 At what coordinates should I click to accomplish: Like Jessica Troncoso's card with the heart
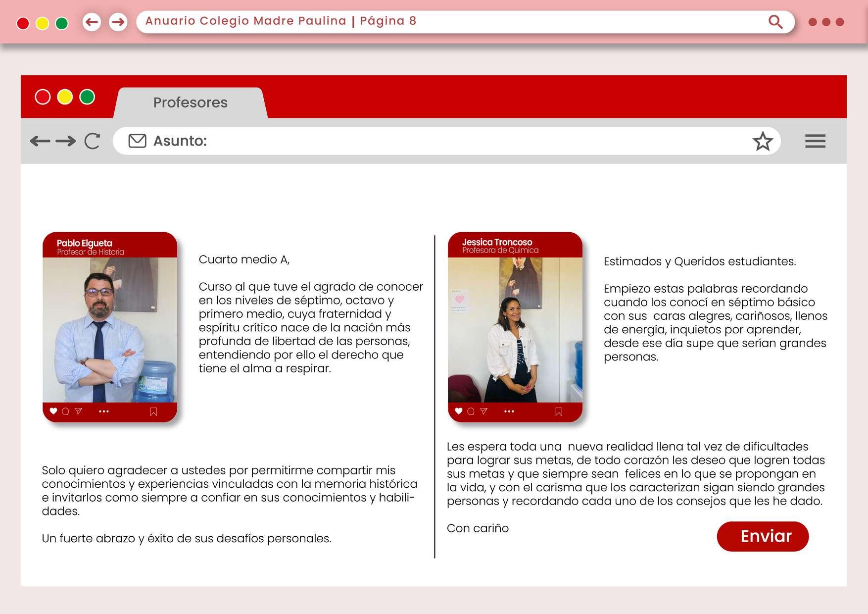click(x=459, y=411)
